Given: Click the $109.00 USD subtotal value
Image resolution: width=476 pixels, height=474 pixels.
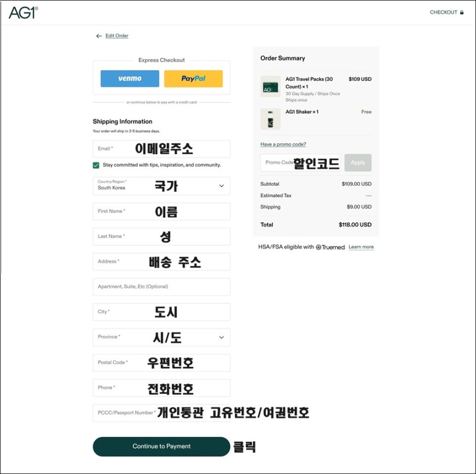Looking at the screenshot, I should point(356,184).
